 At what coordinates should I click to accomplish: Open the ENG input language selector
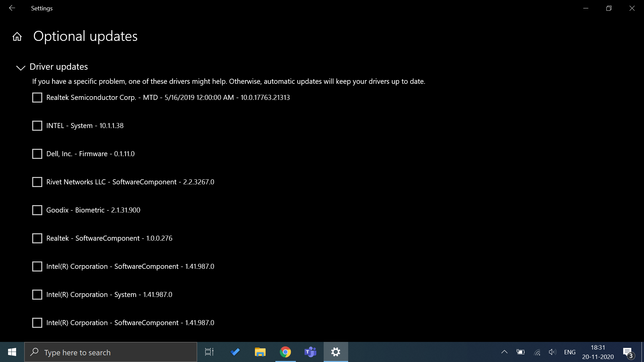pos(570,352)
